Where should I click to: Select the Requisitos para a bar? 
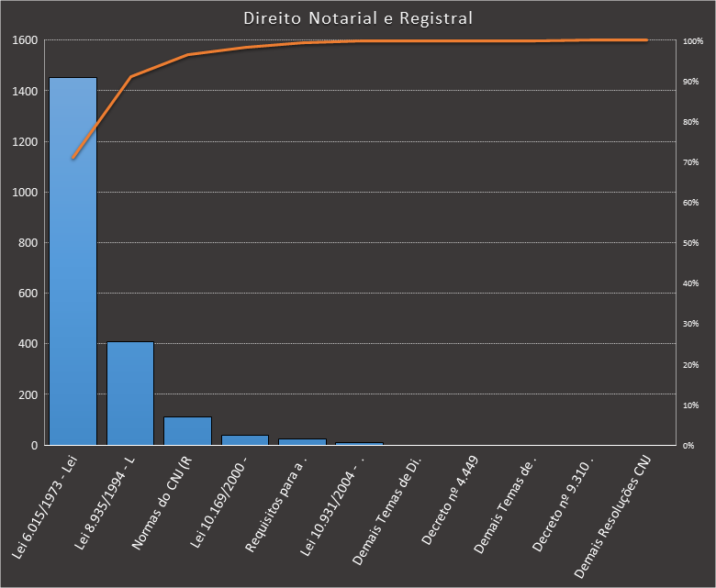click(302, 442)
